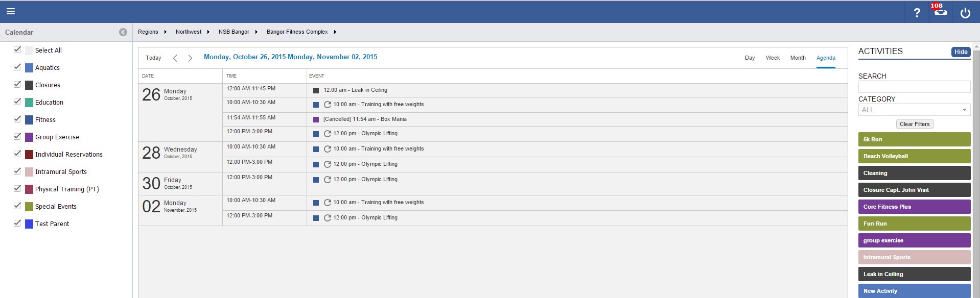
Task: Hide the Activities panel
Action: point(961,52)
